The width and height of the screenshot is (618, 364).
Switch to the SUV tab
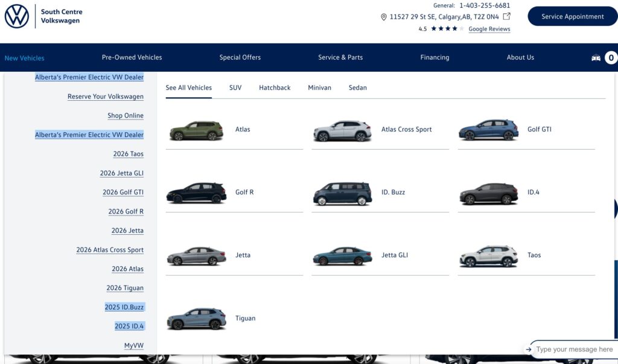coord(235,88)
